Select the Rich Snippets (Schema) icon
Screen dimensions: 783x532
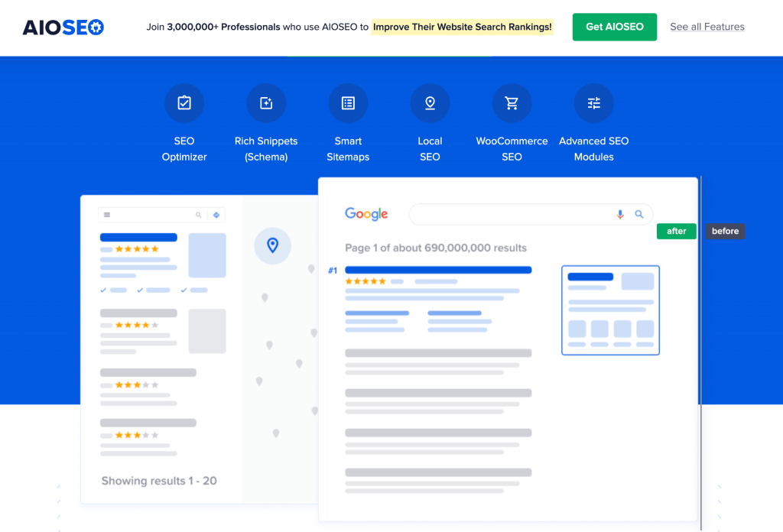(266, 102)
